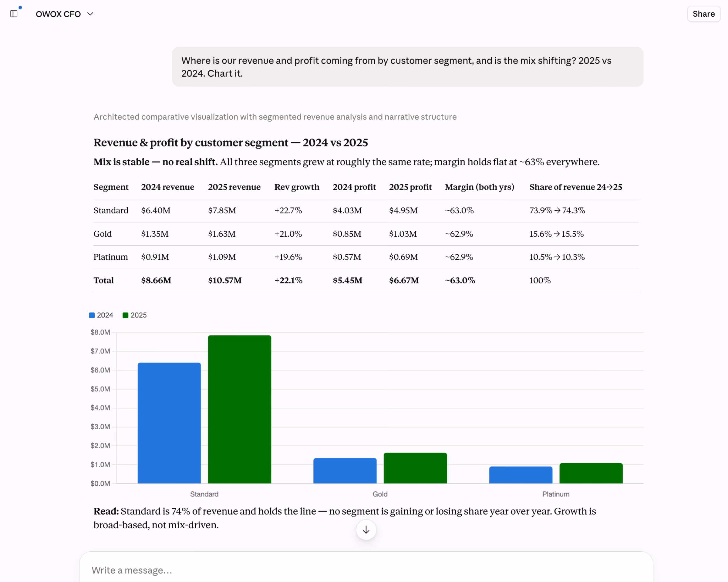Click the '$4.95M' profit cell
The width and height of the screenshot is (728, 582).
click(403, 211)
